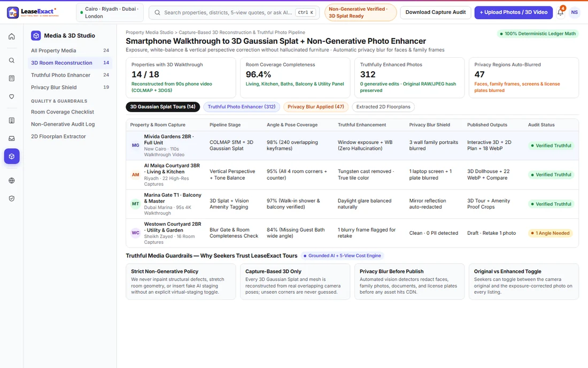Open Privacy Blur Shield sidebar item
The image size is (588, 368).
pyautogui.click(x=69, y=87)
